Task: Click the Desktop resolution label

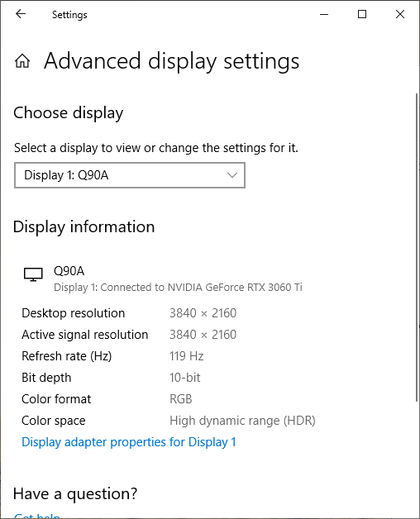Action: tap(74, 313)
